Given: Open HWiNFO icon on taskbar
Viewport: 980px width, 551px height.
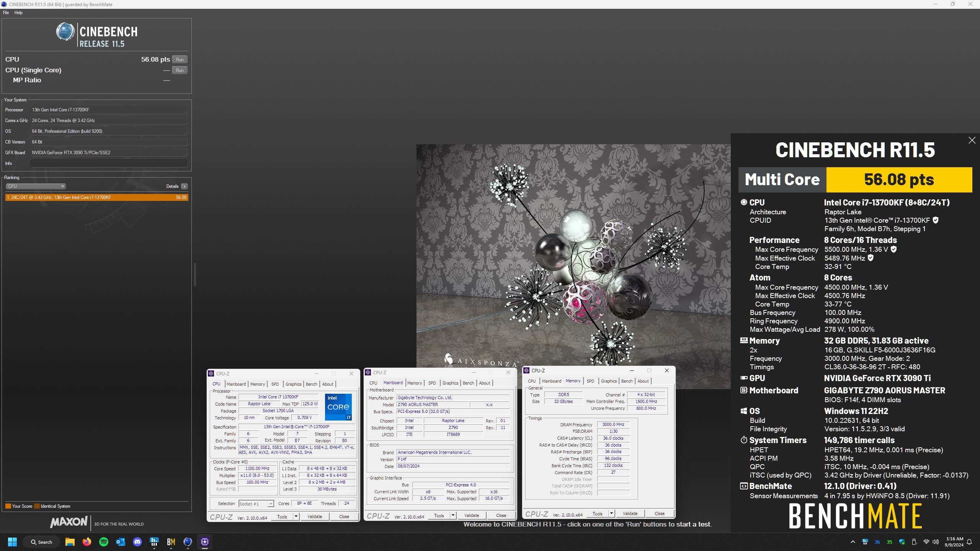Looking at the screenshot, I should point(154,542).
